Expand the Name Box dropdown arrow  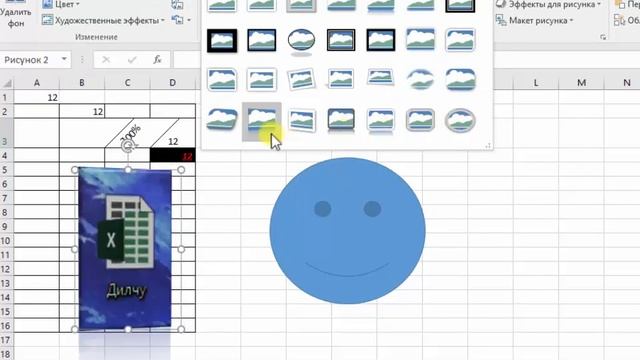pos(64,60)
